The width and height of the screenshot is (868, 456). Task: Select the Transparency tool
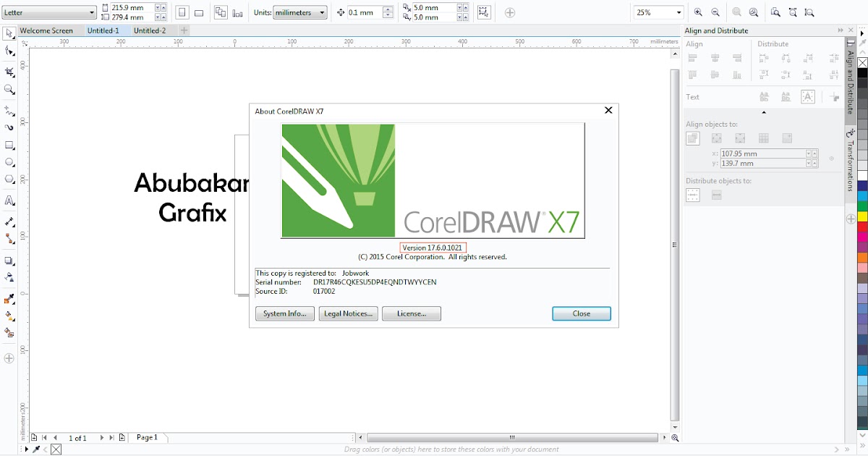(x=9, y=277)
